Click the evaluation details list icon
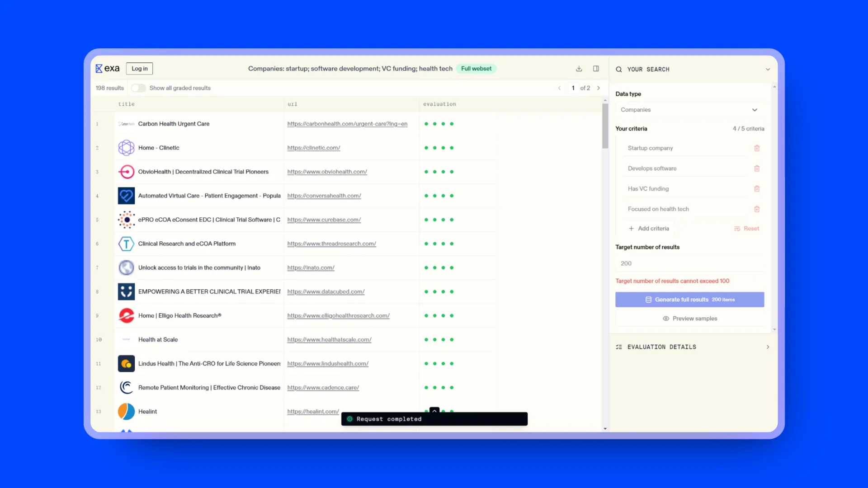The height and width of the screenshot is (488, 868). (619, 347)
